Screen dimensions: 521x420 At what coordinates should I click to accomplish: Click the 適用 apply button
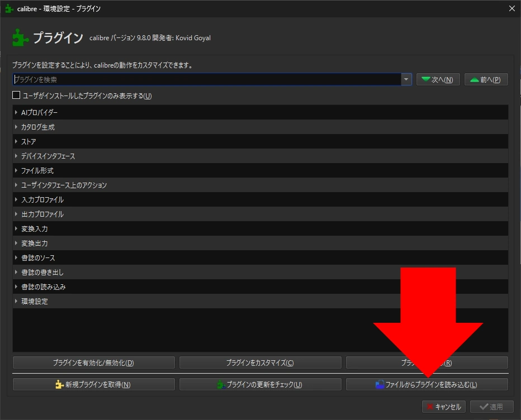pyautogui.click(x=492, y=407)
